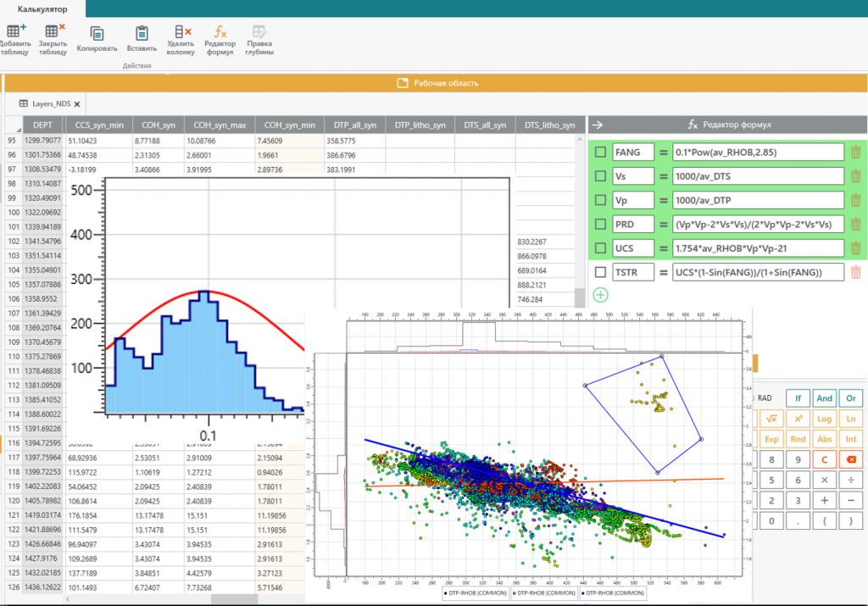Viewport: 868px width, 606px height.
Task: Click the Delete column icon
Action: pyautogui.click(x=181, y=33)
